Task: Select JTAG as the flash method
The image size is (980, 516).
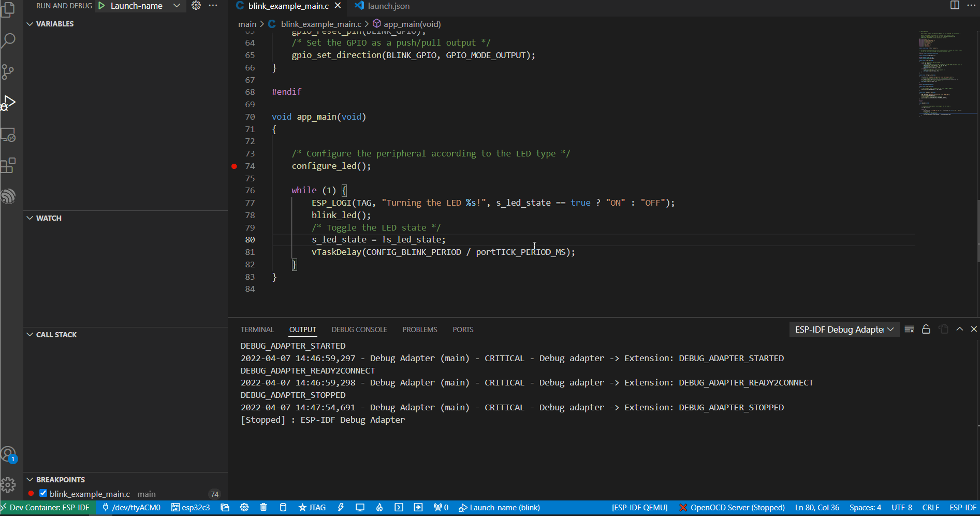Action: click(312, 508)
